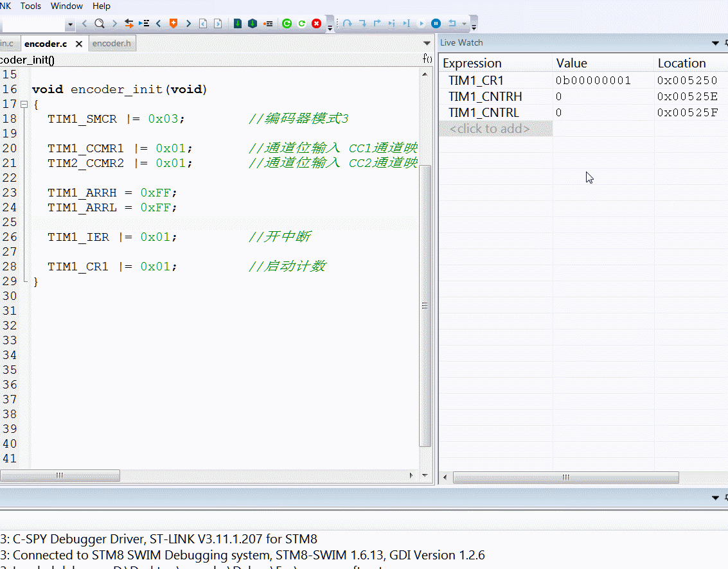Click the blue Break debug icon

coord(436,24)
